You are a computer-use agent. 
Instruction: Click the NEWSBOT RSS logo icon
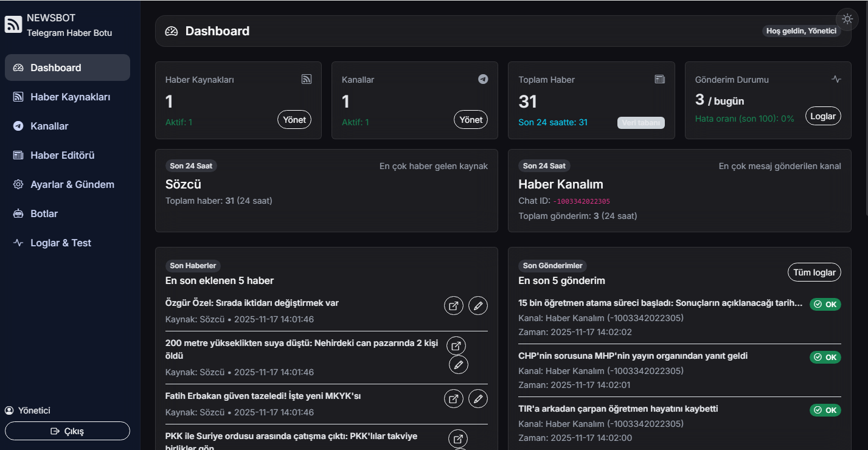(13, 25)
